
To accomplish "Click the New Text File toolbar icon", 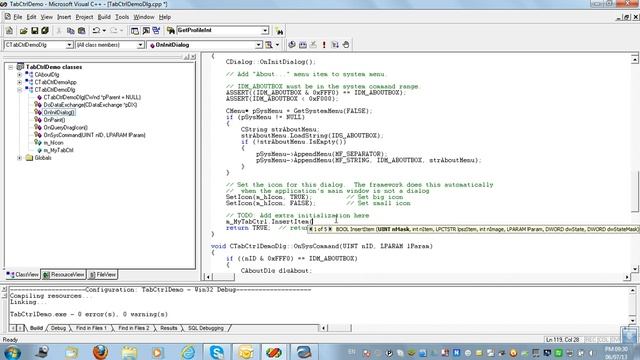I will click(9, 31).
